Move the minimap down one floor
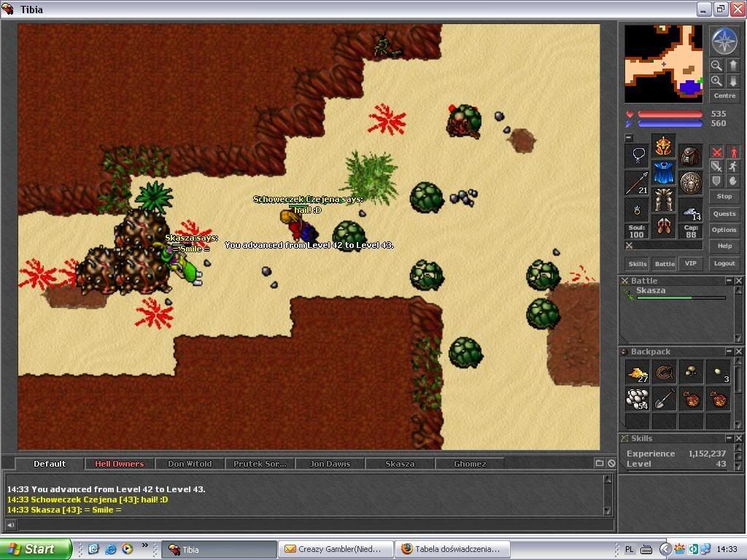The height and width of the screenshot is (560, 747). point(732,81)
